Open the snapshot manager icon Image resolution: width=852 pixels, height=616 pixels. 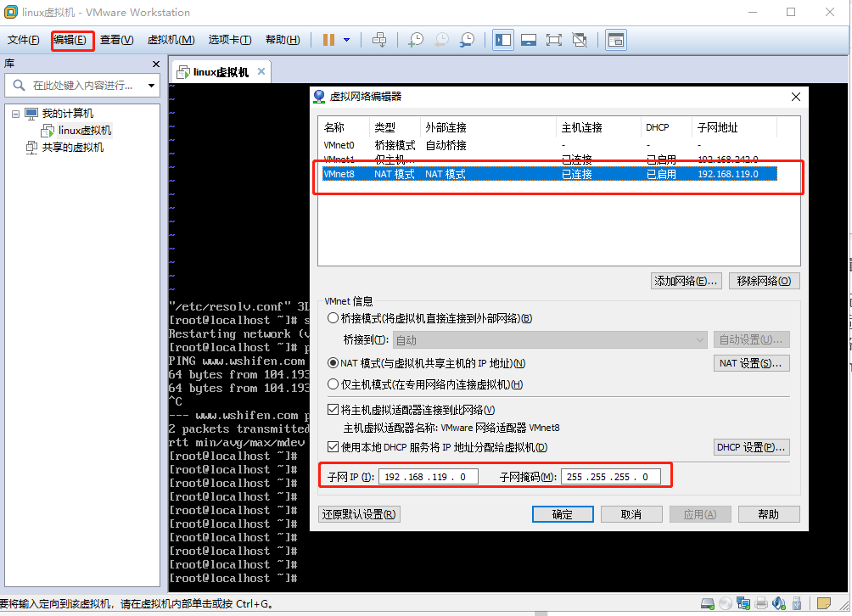click(x=467, y=40)
